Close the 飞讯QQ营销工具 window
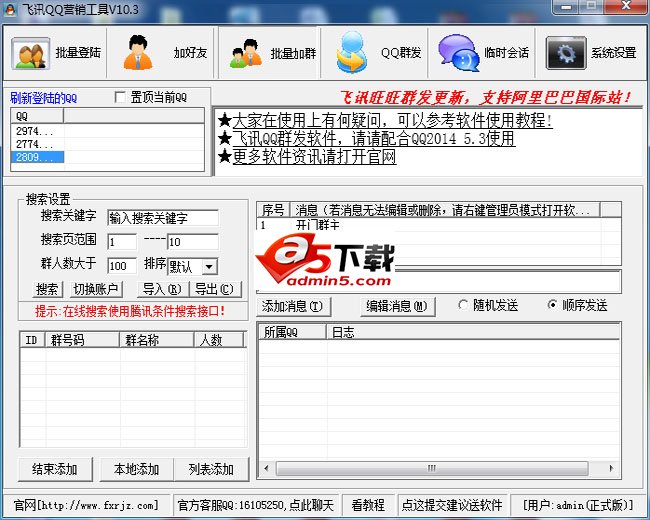Viewport: 650px width, 520px height. 626,6
